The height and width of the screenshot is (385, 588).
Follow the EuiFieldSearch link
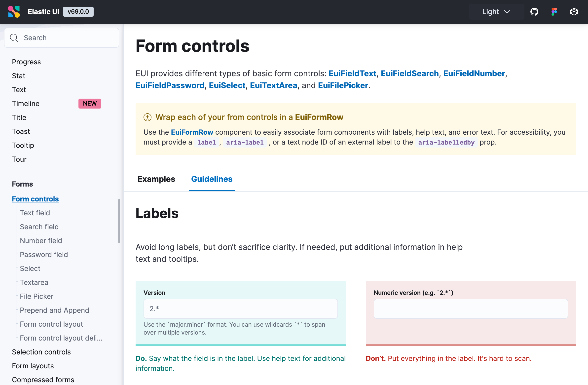coord(410,74)
